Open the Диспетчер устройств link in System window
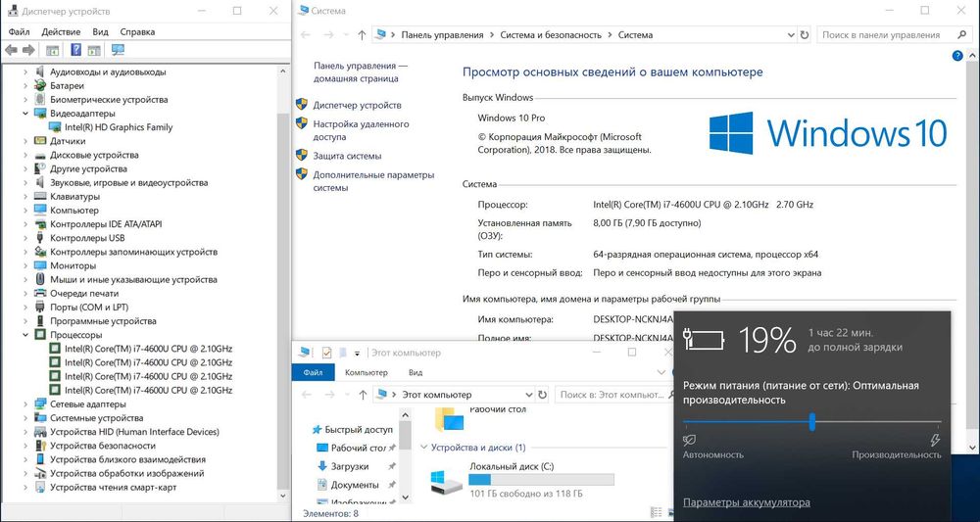The width and height of the screenshot is (980, 522). [357, 106]
